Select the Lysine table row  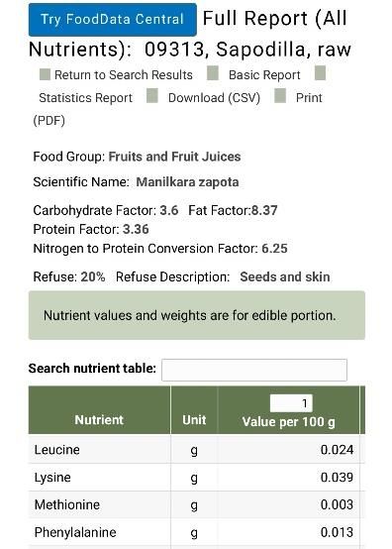(197, 478)
